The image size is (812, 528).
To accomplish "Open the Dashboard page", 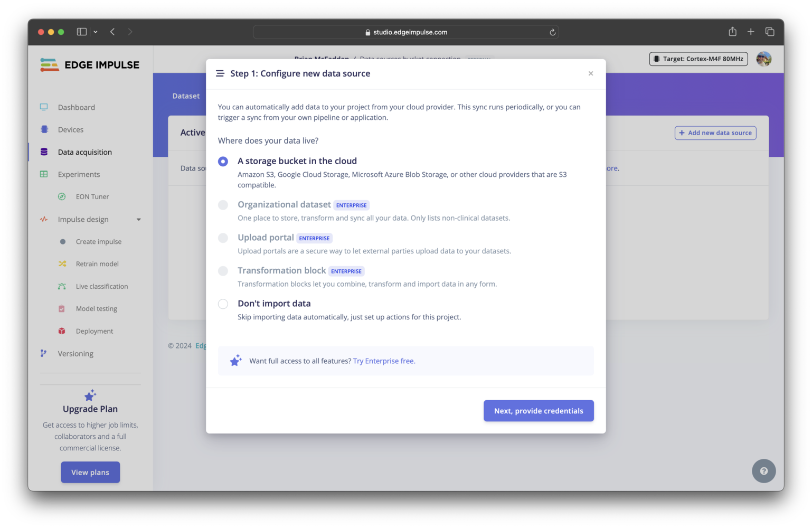I will pyautogui.click(x=77, y=107).
